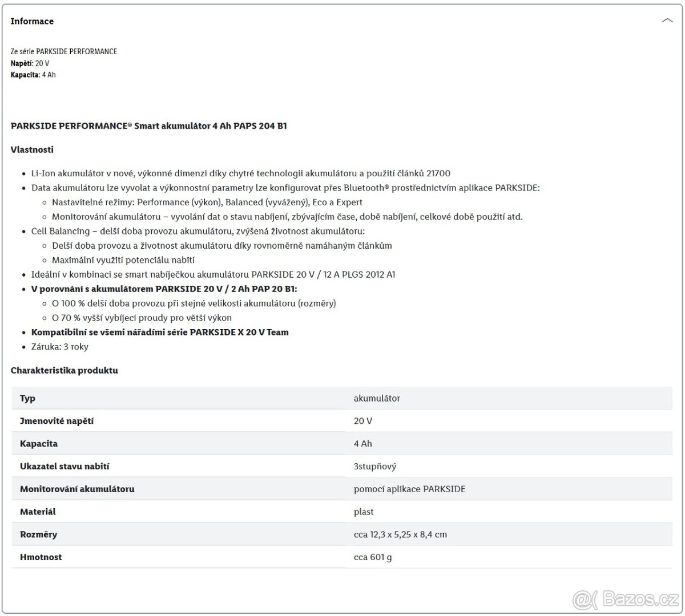
Task: Collapse the Informace section with the chevron
Action: click(x=667, y=21)
